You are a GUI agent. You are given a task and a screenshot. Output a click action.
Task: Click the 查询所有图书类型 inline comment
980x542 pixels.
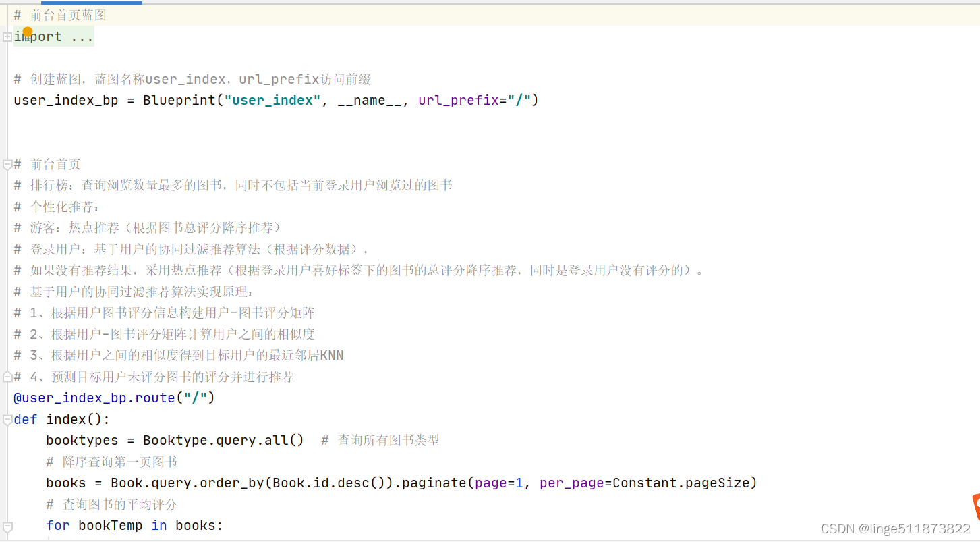(x=380, y=440)
